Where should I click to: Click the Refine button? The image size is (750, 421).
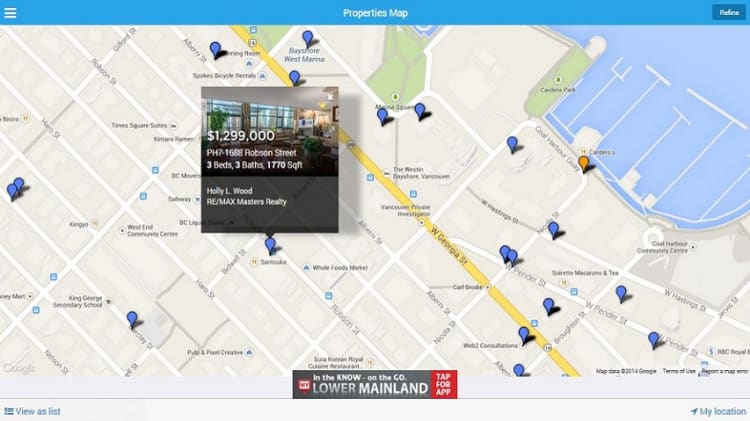tap(728, 12)
